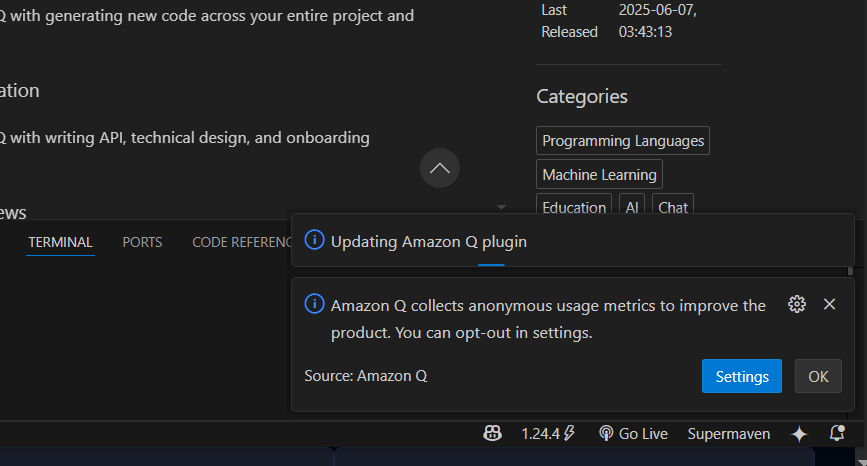Viewport: 867px width, 466px height.
Task: Click the Chat category tag
Action: click(673, 207)
